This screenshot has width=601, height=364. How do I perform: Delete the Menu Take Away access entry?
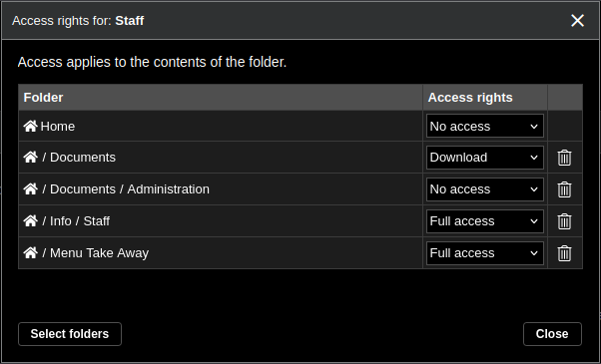coord(564,253)
